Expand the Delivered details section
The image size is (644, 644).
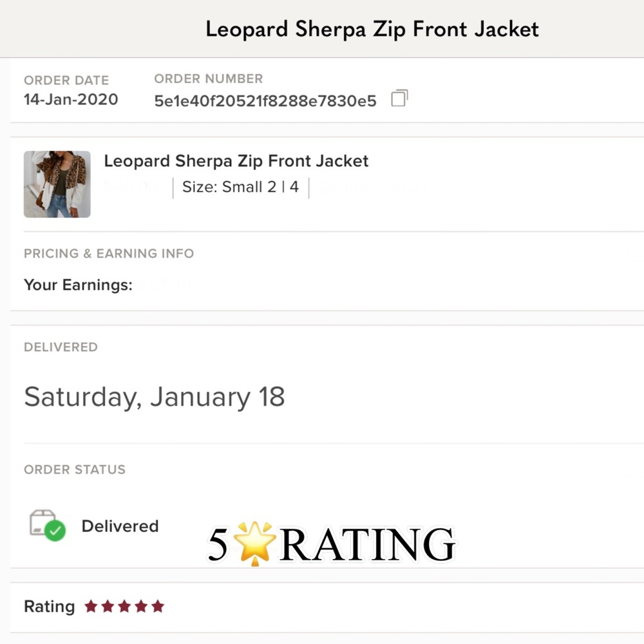pyautogui.click(x=61, y=347)
